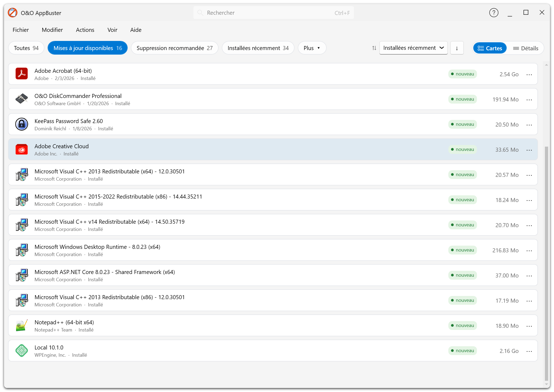
Task: Click the Local 10.1.0 green icon
Action: click(x=22, y=351)
